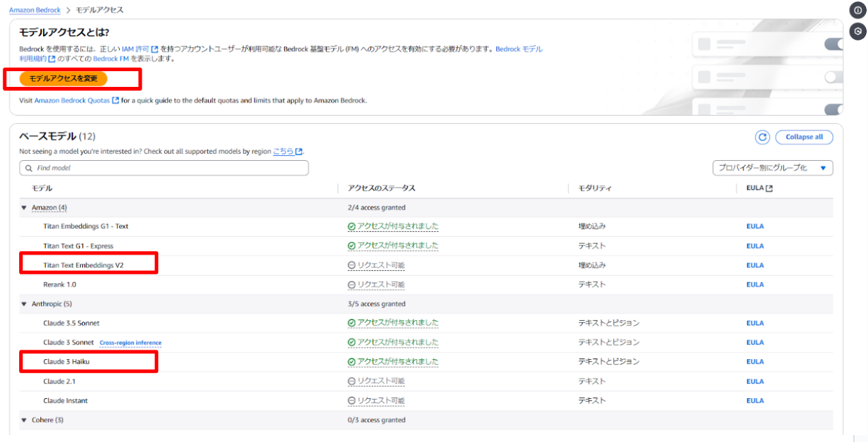
Task: Open the info panel icon at top right
Action: tap(858, 10)
